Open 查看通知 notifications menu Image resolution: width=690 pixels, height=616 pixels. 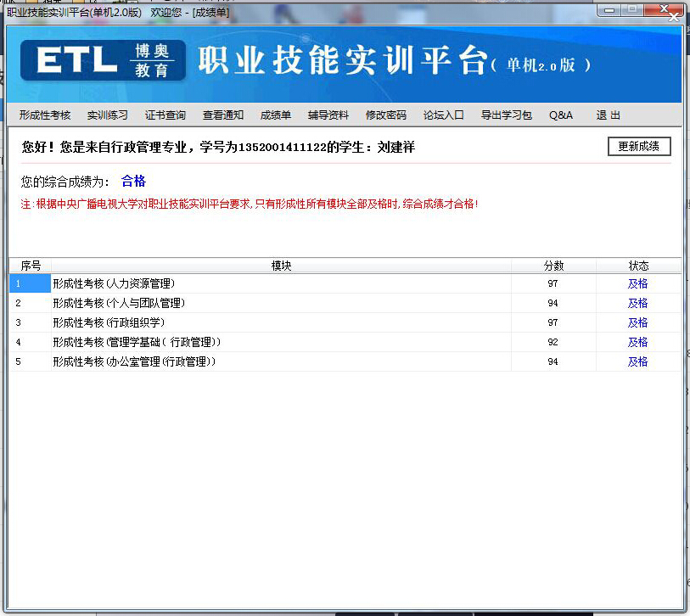(223, 115)
